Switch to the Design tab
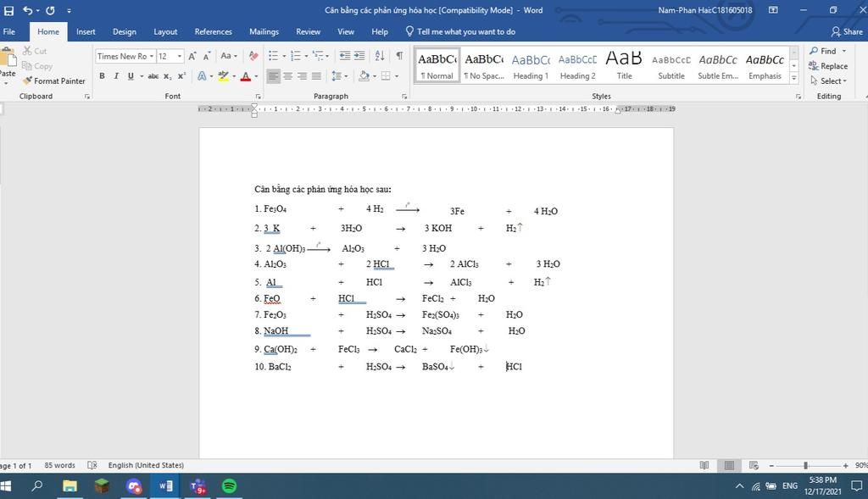 pos(125,31)
